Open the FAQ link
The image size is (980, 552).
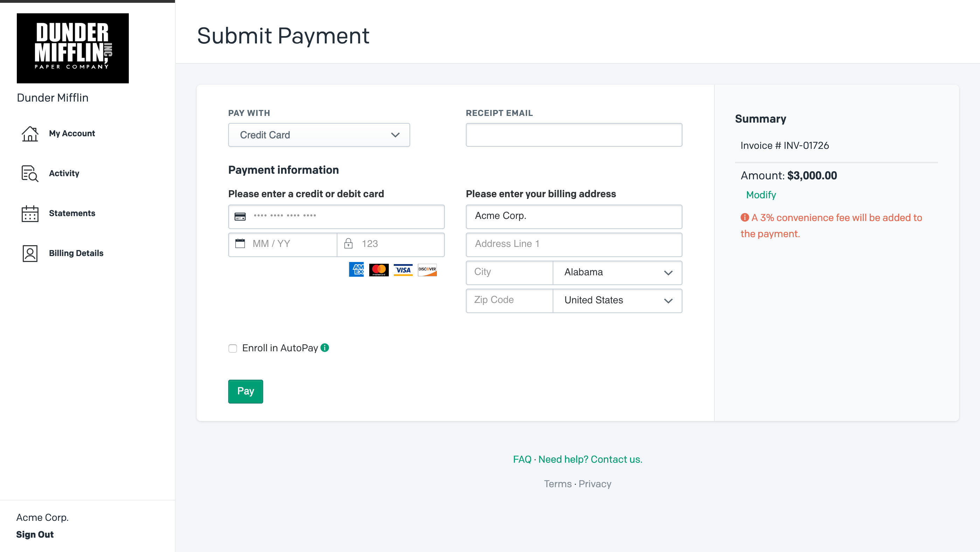[522, 460]
